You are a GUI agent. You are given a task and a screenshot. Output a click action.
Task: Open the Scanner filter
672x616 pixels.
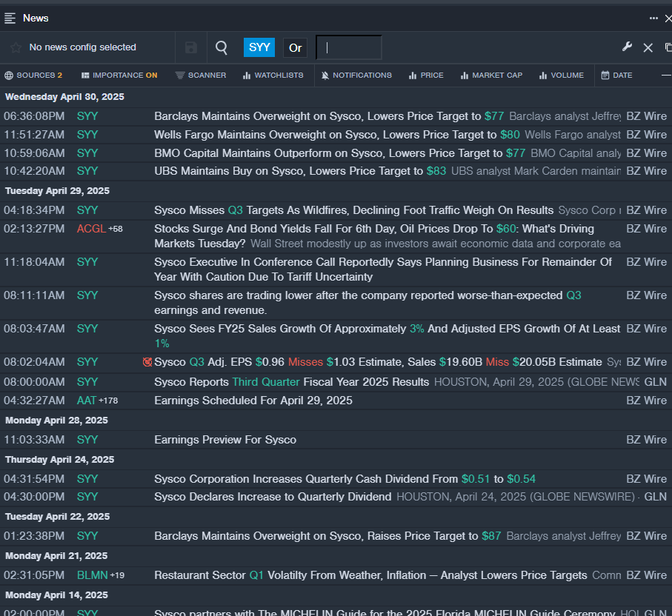[201, 76]
